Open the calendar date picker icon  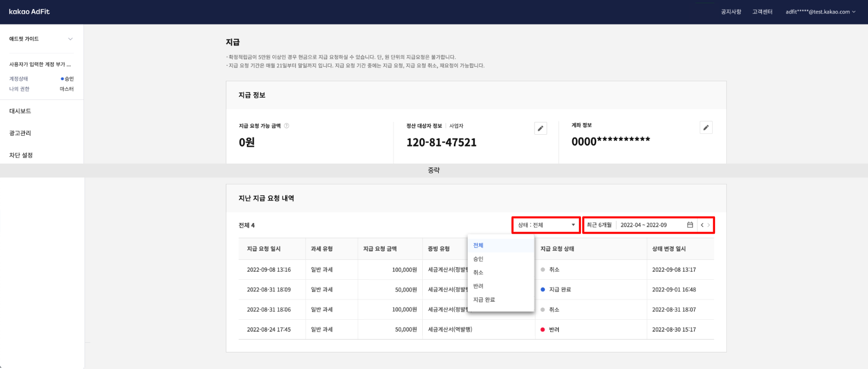tap(690, 225)
